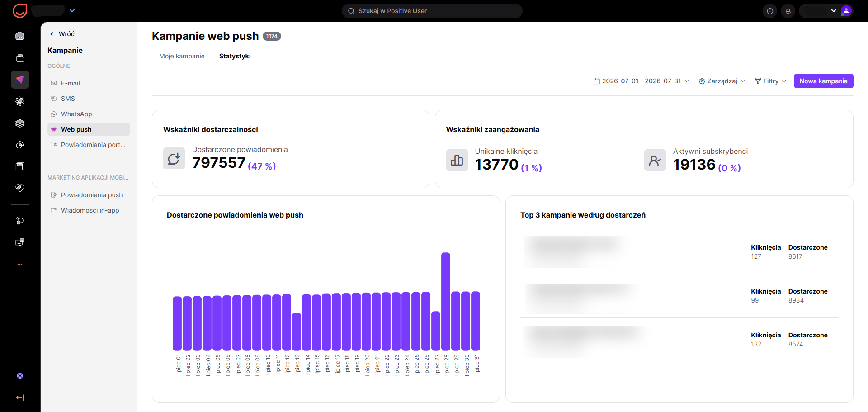Collapse sidebar with bottom arrow icon
The width and height of the screenshot is (868, 412).
click(x=20, y=398)
